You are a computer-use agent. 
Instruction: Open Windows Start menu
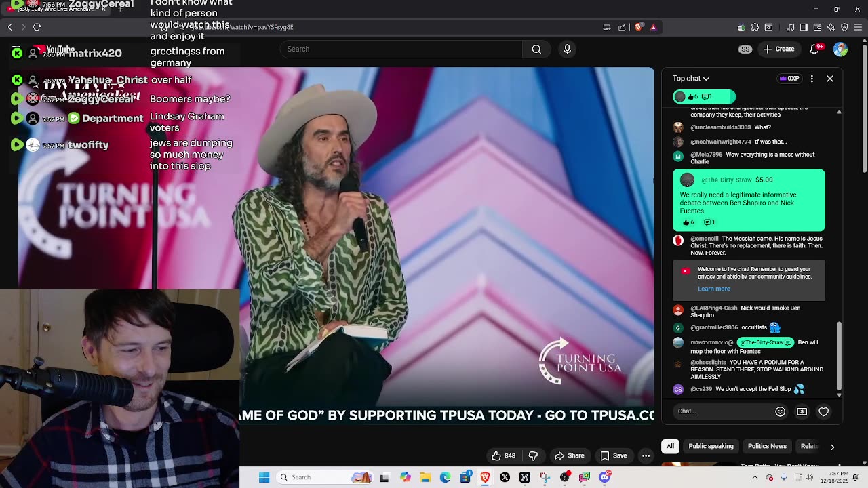264,477
